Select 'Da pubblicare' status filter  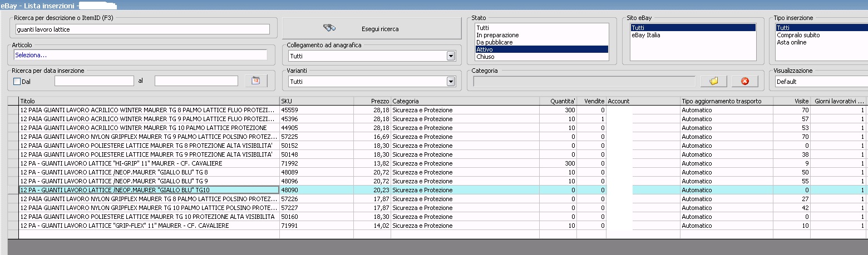click(494, 42)
